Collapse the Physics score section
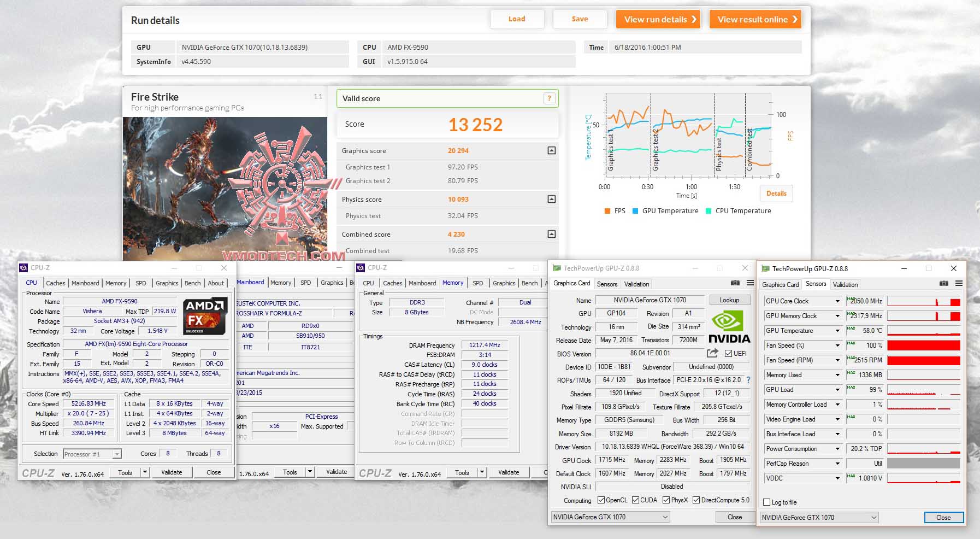This screenshot has height=539, width=980. (x=552, y=199)
